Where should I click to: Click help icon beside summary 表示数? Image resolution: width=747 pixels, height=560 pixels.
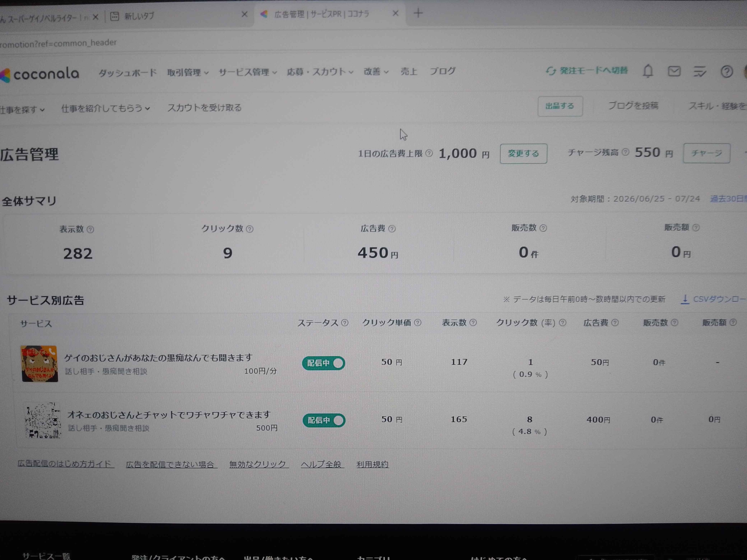(90, 230)
